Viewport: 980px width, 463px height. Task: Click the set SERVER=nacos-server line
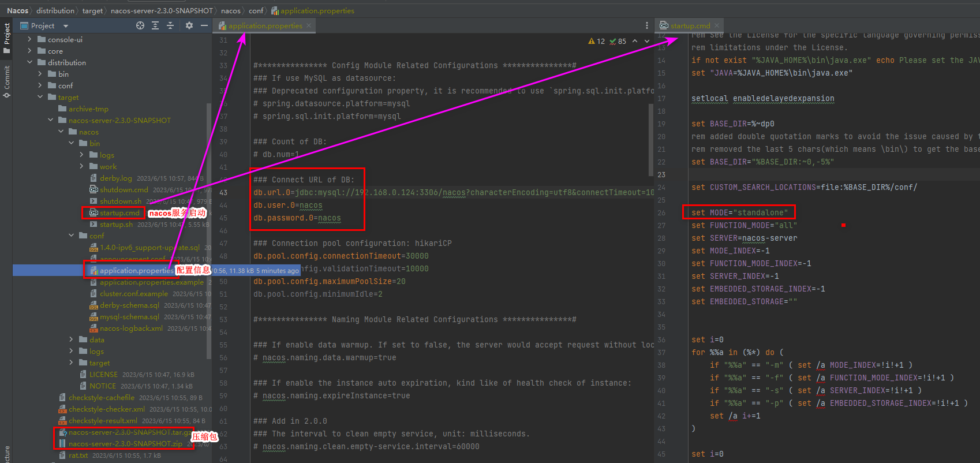tap(744, 238)
